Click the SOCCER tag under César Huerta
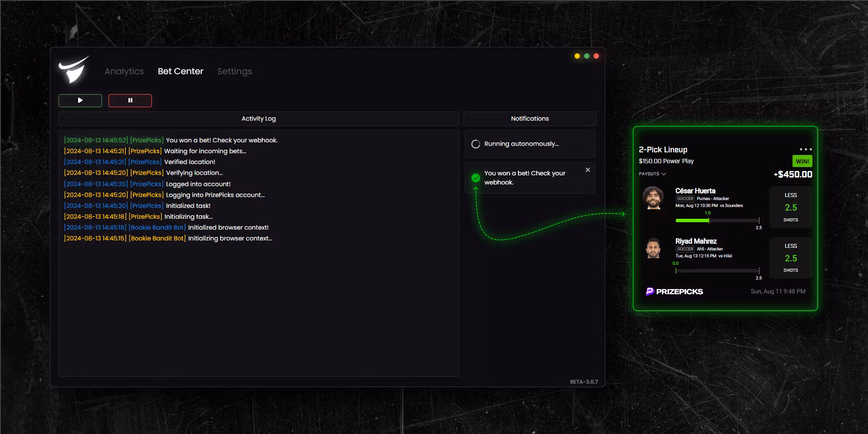 pyautogui.click(x=685, y=199)
